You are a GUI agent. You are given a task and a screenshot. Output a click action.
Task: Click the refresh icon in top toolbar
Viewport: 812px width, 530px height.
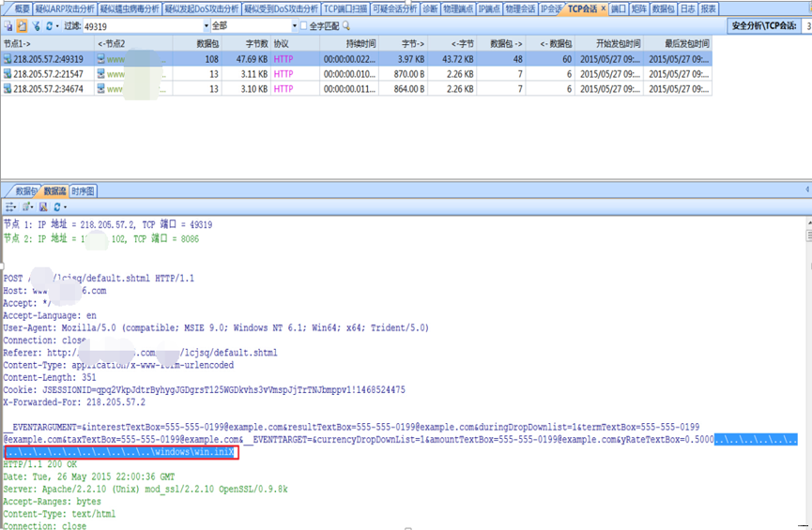[49, 26]
